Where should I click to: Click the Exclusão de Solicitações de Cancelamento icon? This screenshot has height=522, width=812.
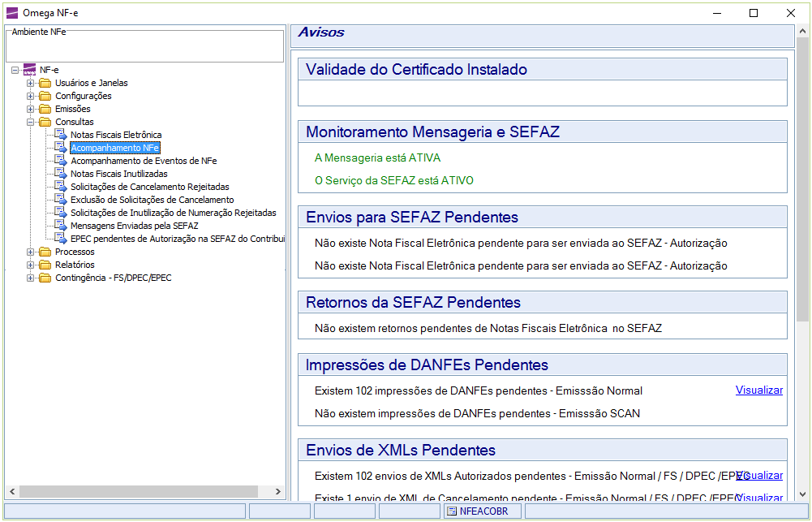click(60, 200)
